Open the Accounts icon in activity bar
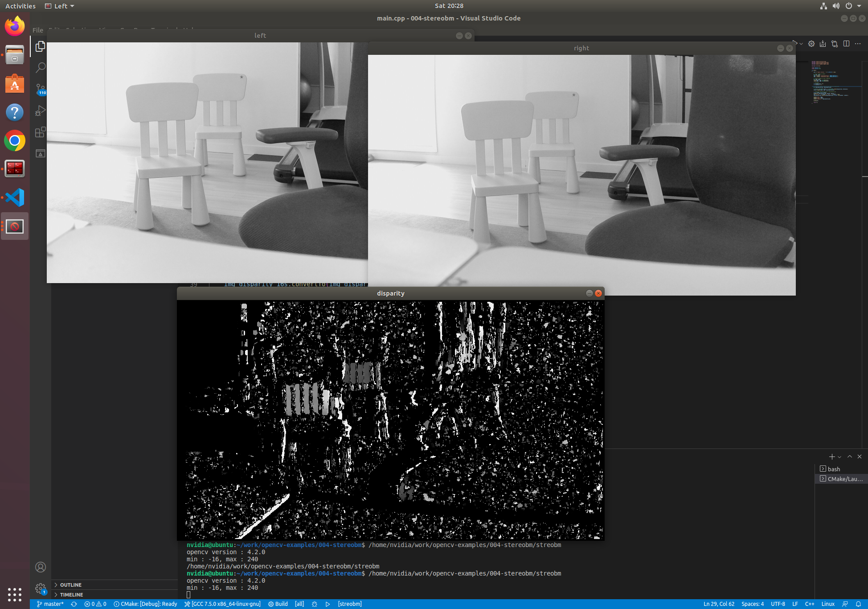Image resolution: width=868 pixels, height=609 pixels. (x=40, y=567)
